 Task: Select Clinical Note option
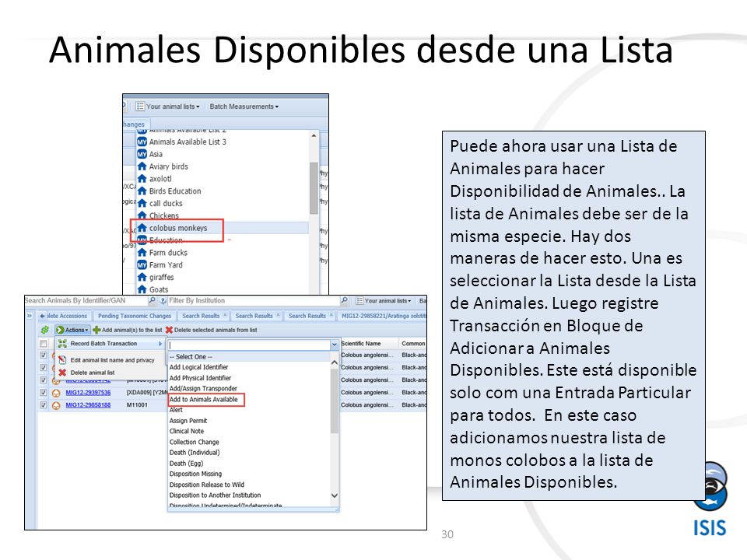[x=187, y=432]
